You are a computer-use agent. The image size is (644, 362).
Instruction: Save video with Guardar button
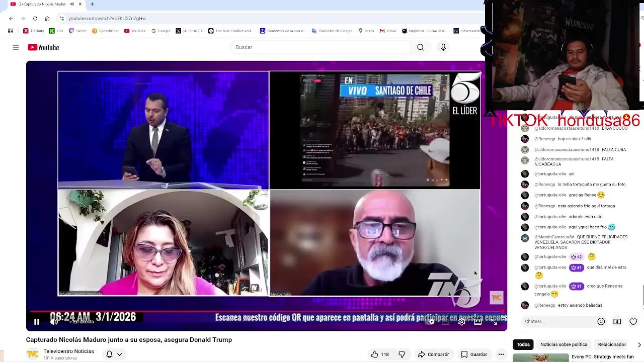click(474, 354)
